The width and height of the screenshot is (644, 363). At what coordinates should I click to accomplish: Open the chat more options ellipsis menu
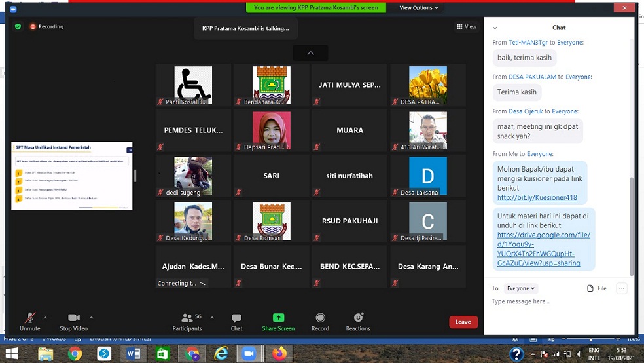[x=622, y=288]
